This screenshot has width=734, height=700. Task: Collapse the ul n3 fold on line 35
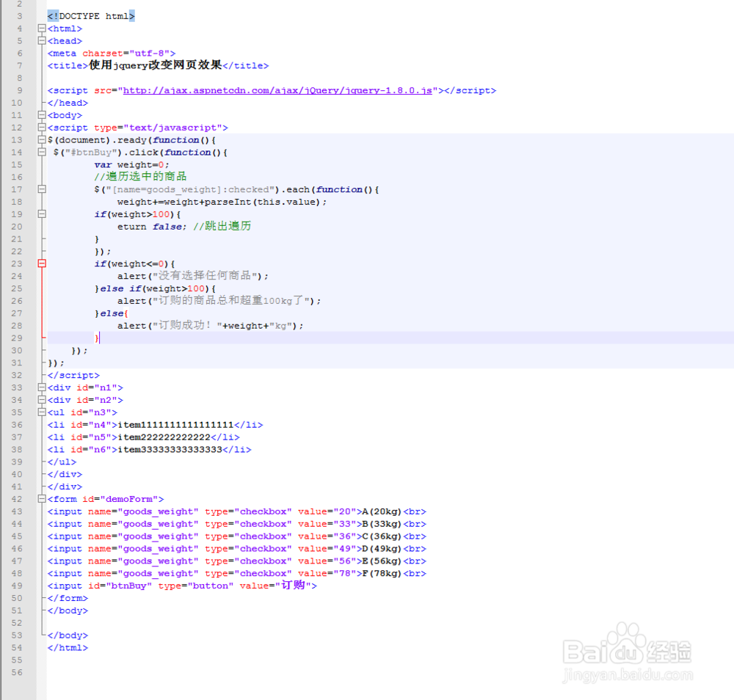42,412
